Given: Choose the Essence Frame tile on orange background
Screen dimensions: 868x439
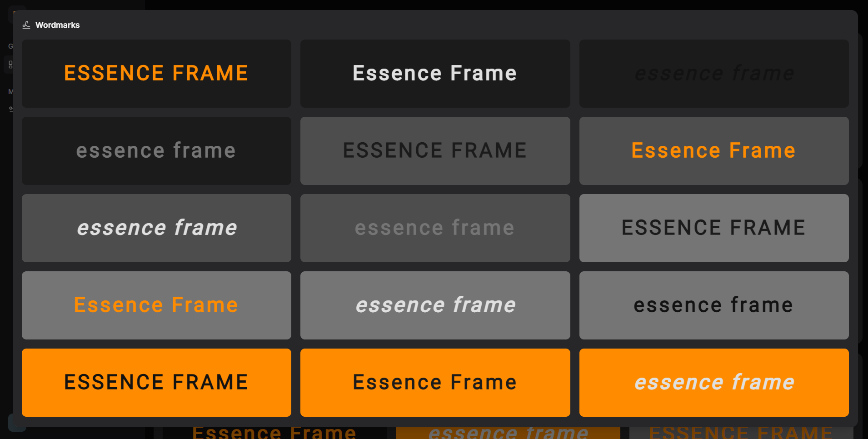Looking at the screenshot, I should tap(434, 382).
